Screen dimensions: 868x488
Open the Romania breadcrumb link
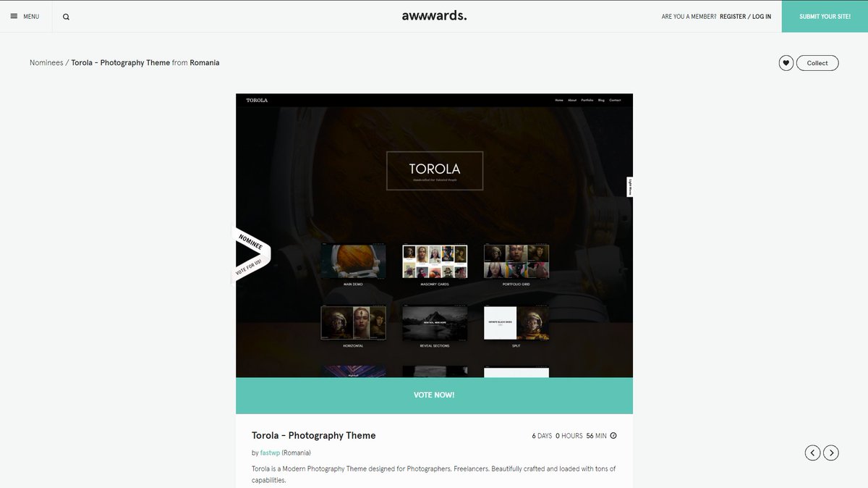[x=205, y=63]
